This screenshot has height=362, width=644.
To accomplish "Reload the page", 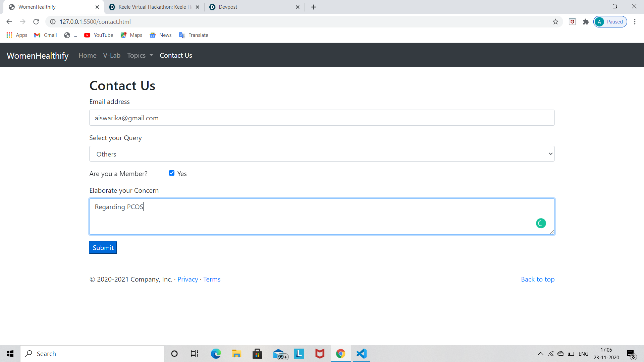I will point(36,22).
